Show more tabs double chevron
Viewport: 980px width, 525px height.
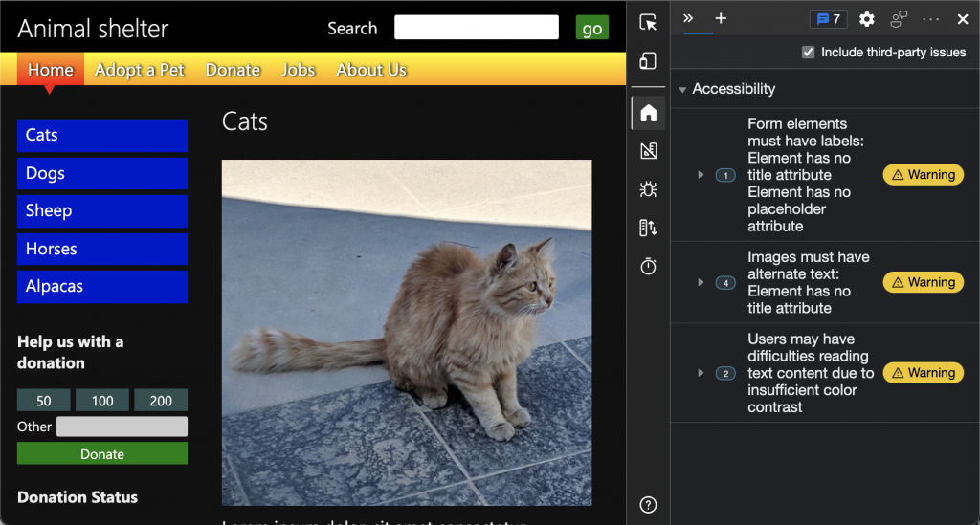coord(688,18)
